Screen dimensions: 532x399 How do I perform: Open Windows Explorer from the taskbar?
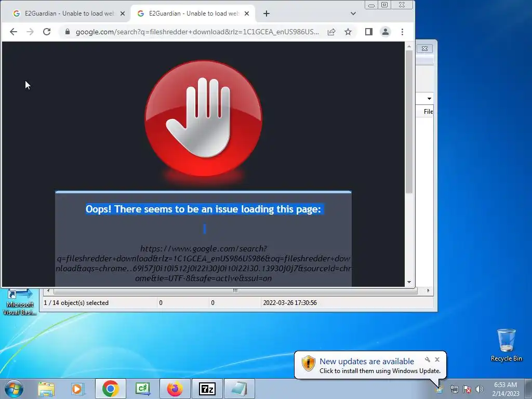[x=46, y=389]
